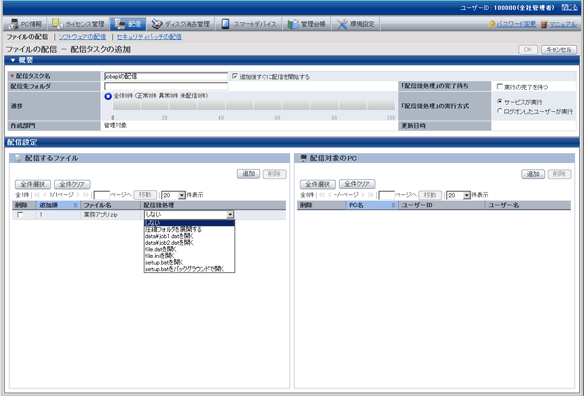The height and width of the screenshot is (396, 584).
Task: Select the 配信 tab
Action: [128, 24]
